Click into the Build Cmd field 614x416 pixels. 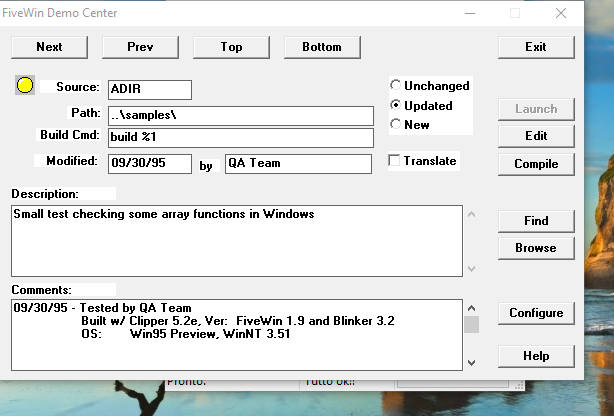pos(241,137)
